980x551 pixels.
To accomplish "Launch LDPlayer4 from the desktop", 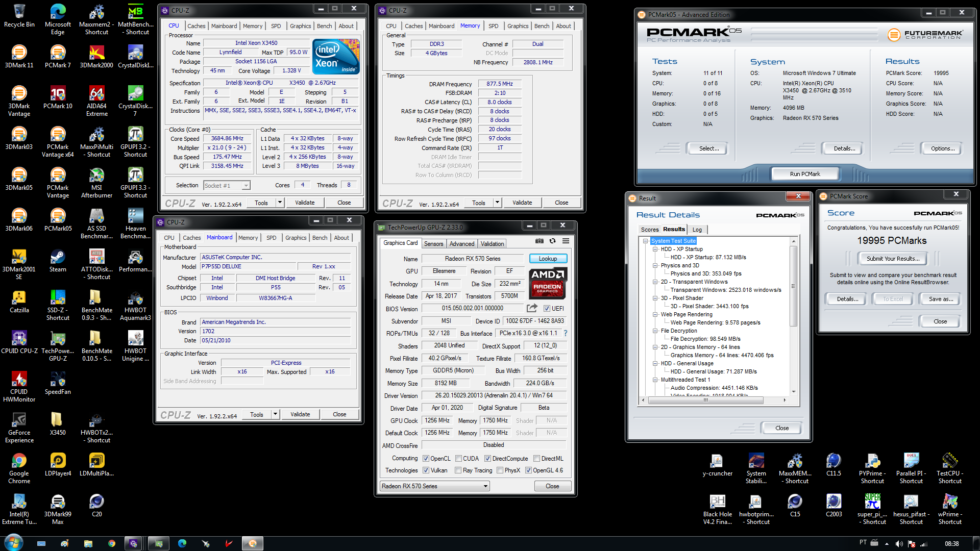I will point(58,465).
